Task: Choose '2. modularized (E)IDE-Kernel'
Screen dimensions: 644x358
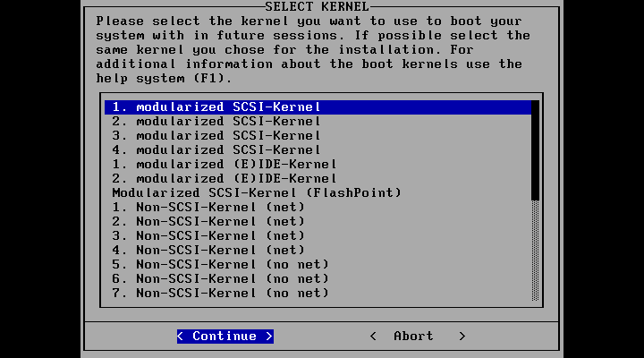Action: [318, 179]
